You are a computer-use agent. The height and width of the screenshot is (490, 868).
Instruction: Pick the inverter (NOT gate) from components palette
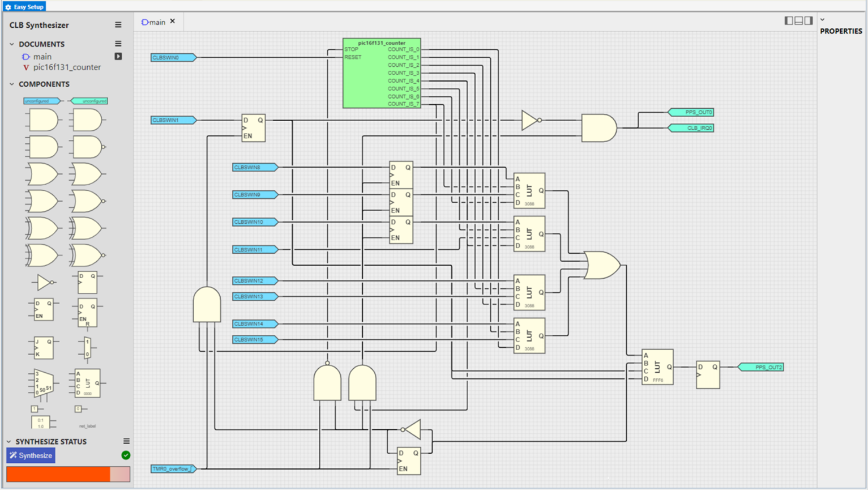pyautogui.click(x=43, y=282)
